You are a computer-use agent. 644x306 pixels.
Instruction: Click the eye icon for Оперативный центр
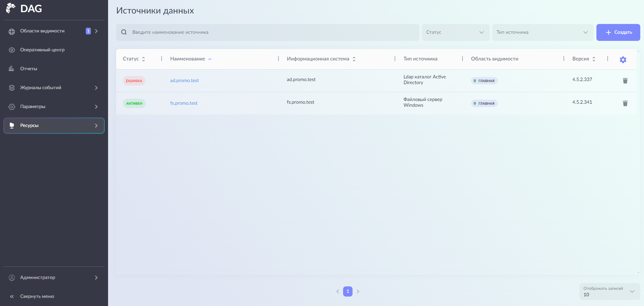[12, 50]
